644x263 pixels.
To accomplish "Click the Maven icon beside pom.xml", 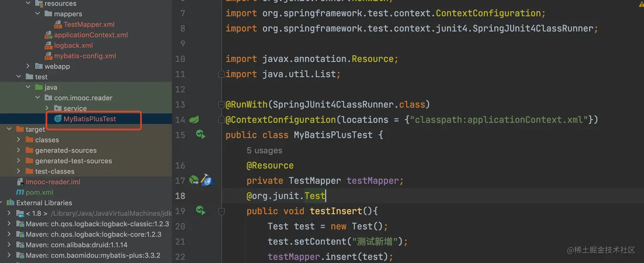I will (x=20, y=192).
